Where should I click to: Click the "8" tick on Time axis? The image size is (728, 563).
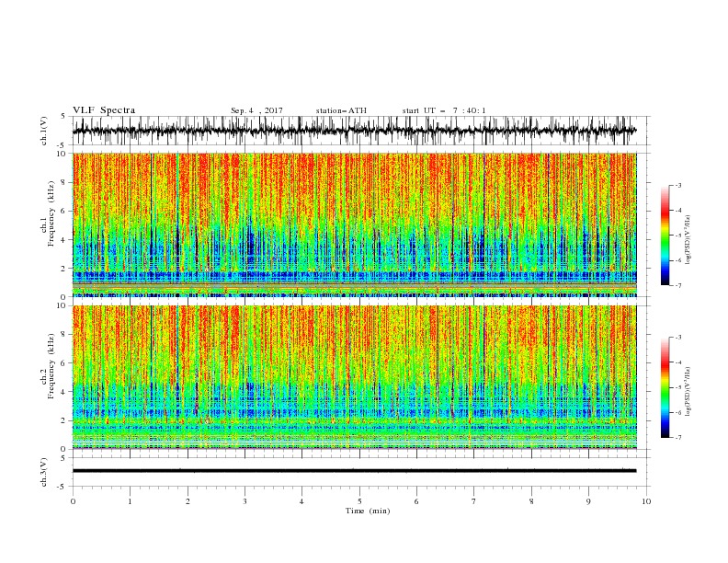click(531, 501)
